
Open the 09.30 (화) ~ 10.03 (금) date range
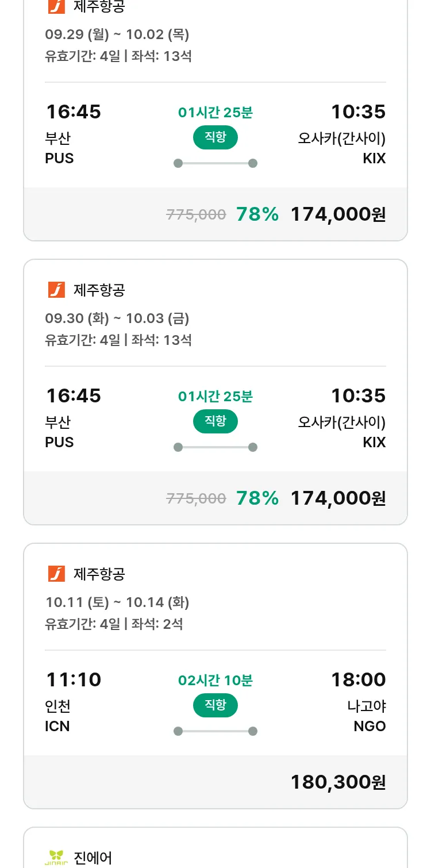coord(117,318)
